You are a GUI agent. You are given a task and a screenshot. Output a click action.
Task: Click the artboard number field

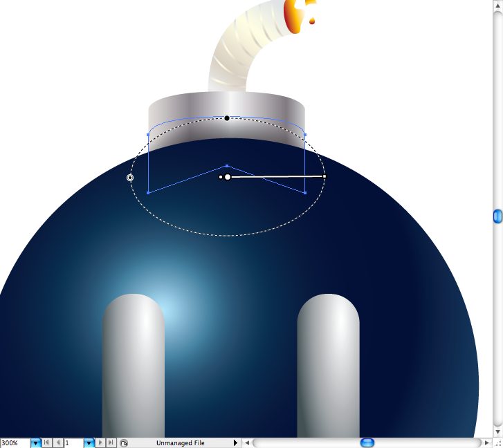click(73, 442)
